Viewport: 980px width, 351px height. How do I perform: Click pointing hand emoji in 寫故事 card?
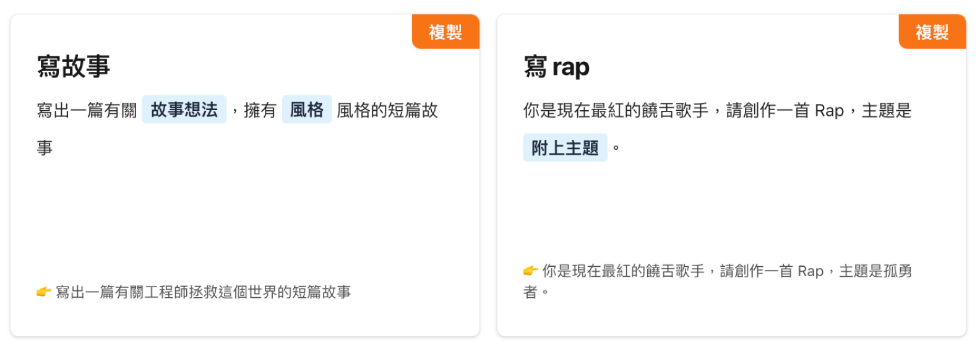43,292
